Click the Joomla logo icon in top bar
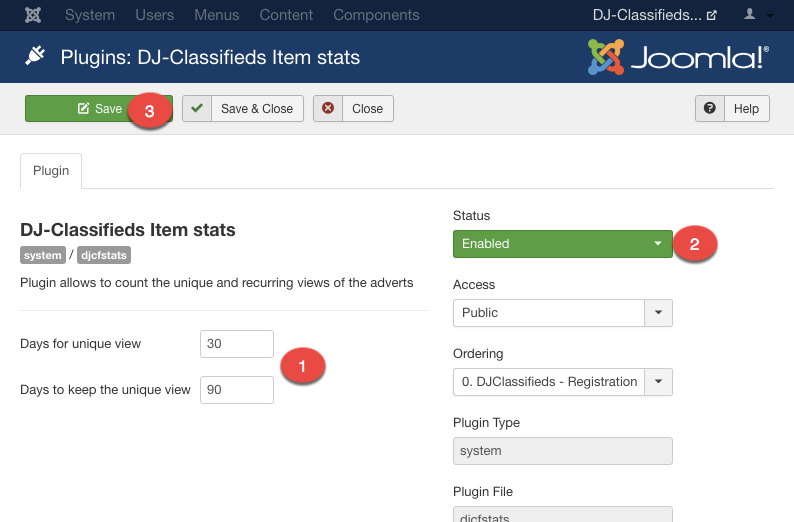 pos(33,15)
